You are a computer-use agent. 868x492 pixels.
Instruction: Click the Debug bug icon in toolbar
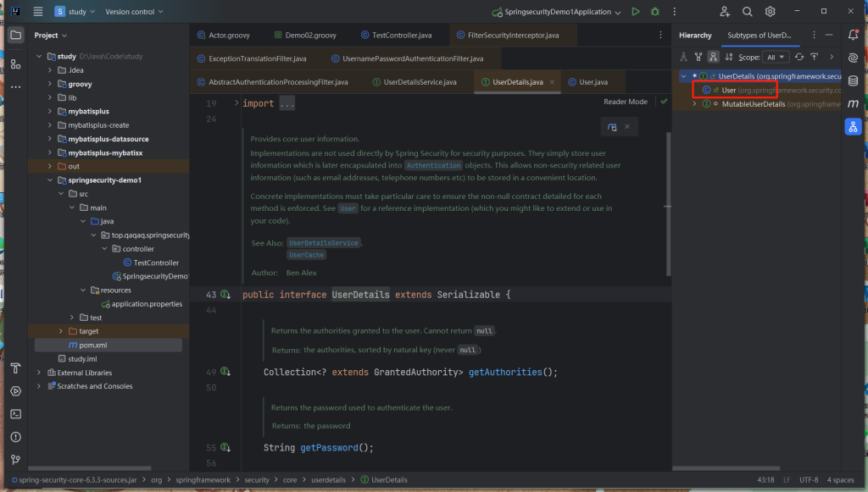654,12
